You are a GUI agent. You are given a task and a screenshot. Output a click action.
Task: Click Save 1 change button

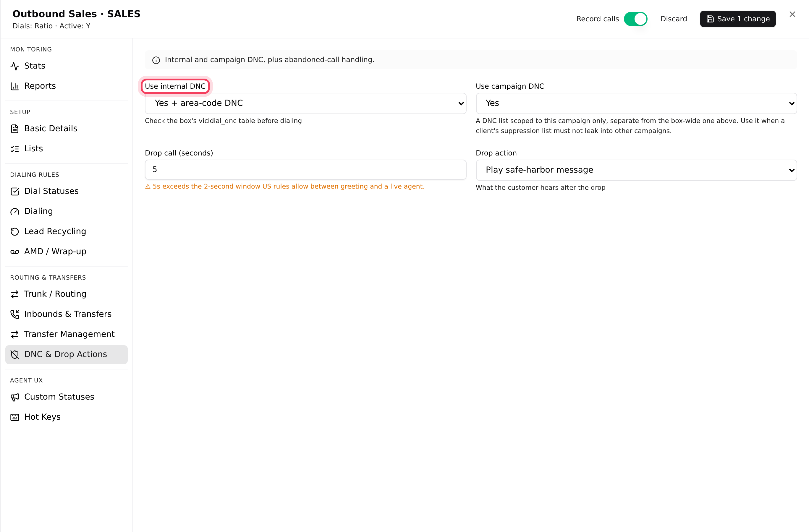point(738,19)
